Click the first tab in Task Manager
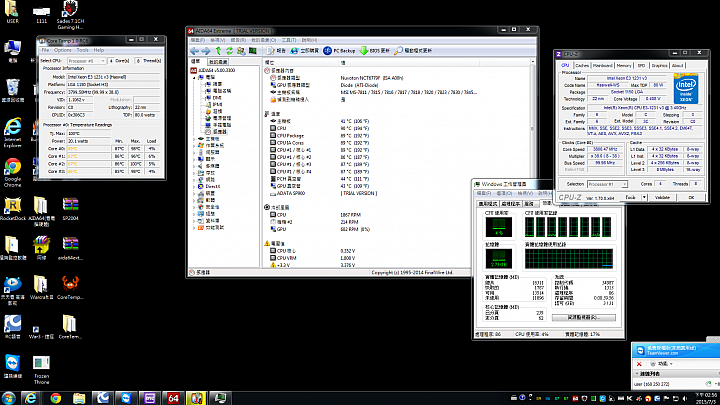720x405 pixels. [488, 203]
